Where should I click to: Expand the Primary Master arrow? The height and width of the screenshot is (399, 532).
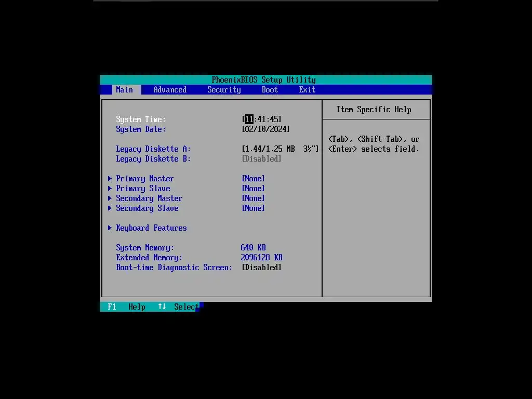click(110, 179)
